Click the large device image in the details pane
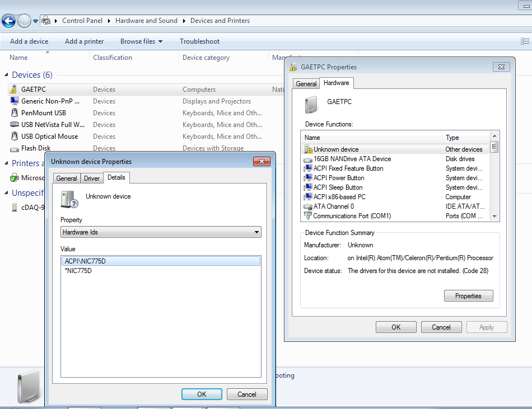This screenshot has height=409, width=532. pyautogui.click(x=29, y=387)
